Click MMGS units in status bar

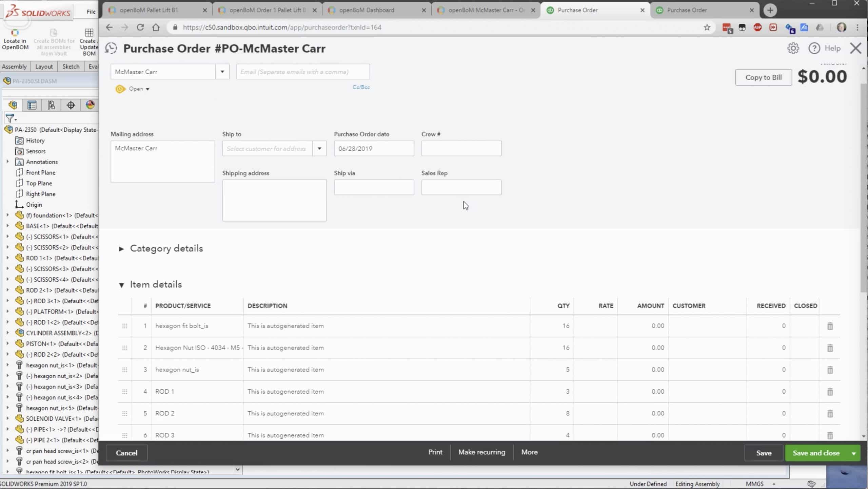pyautogui.click(x=755, y=484)
